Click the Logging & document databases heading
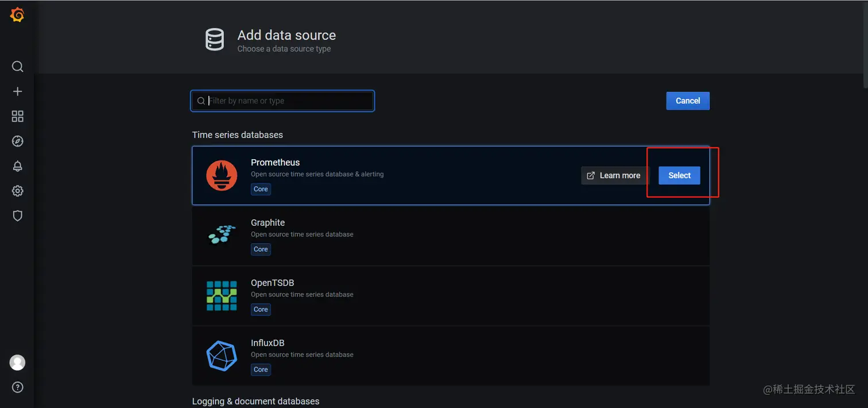This screenshot has height=408, width=868. [255, 401]
